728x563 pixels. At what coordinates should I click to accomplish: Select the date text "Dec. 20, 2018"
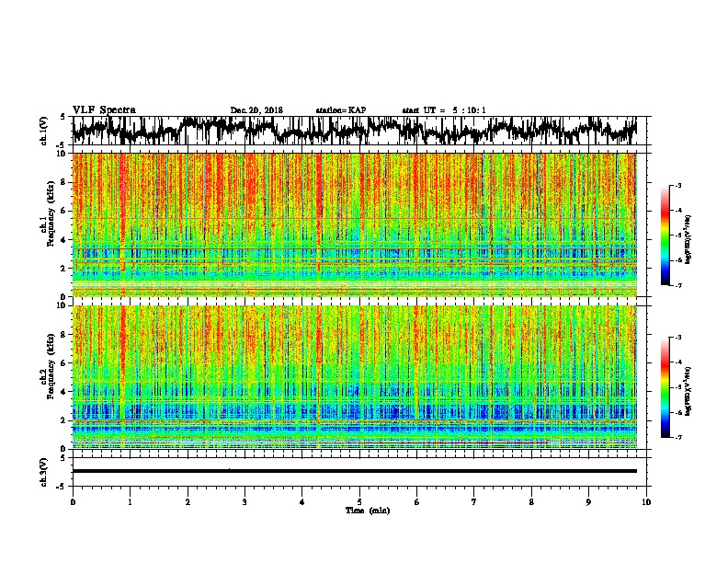click(x=256, y=110)
